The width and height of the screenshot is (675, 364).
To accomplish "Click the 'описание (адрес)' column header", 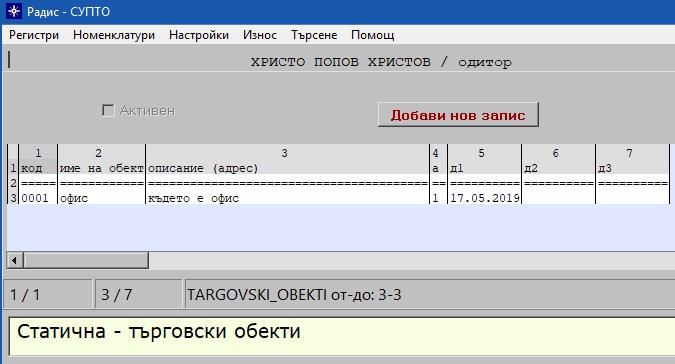I will [x=288, y=168].
